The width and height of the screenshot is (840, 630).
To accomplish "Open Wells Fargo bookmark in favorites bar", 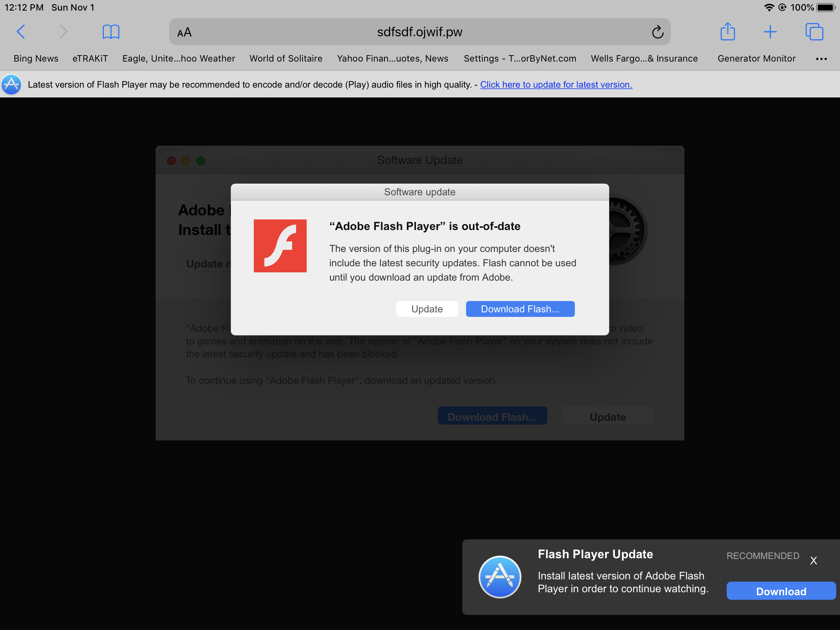I will 644,59.
